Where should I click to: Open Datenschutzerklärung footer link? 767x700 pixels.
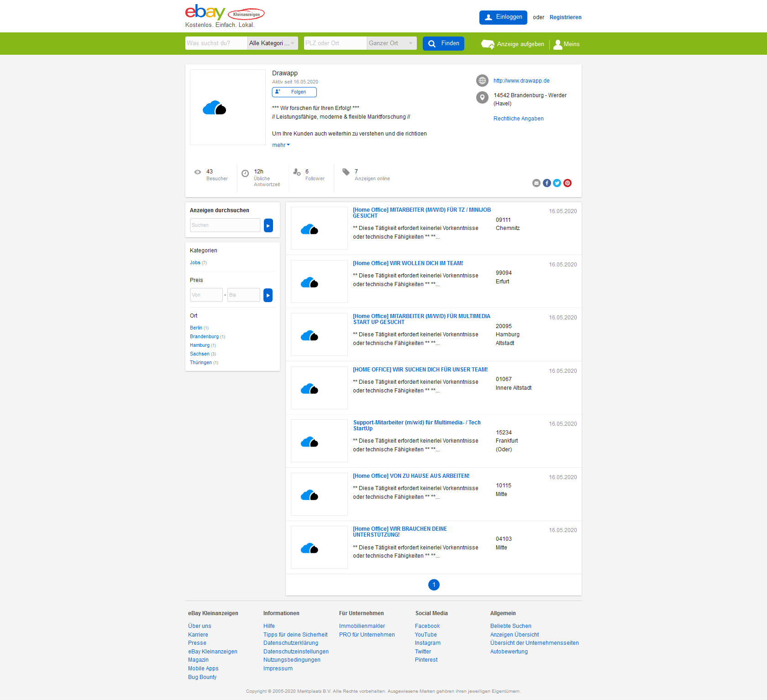(291, 643)
